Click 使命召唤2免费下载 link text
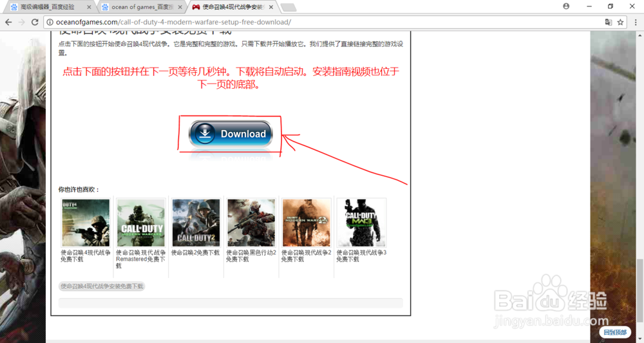 coord(196,253)
